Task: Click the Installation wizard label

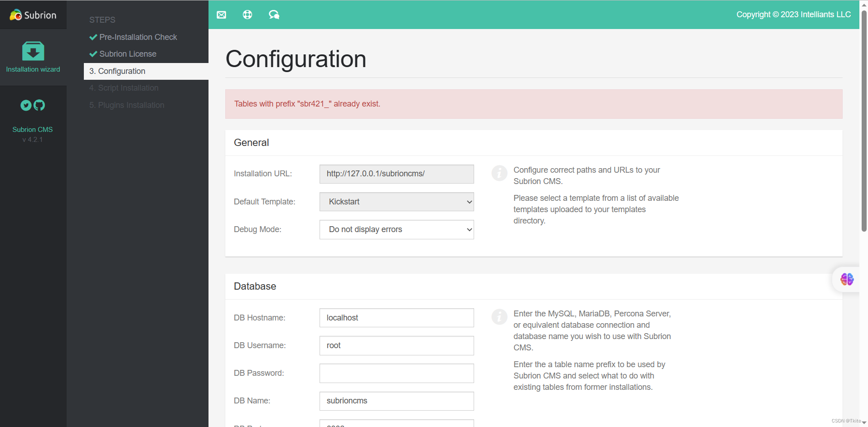Action: (33, 69)
